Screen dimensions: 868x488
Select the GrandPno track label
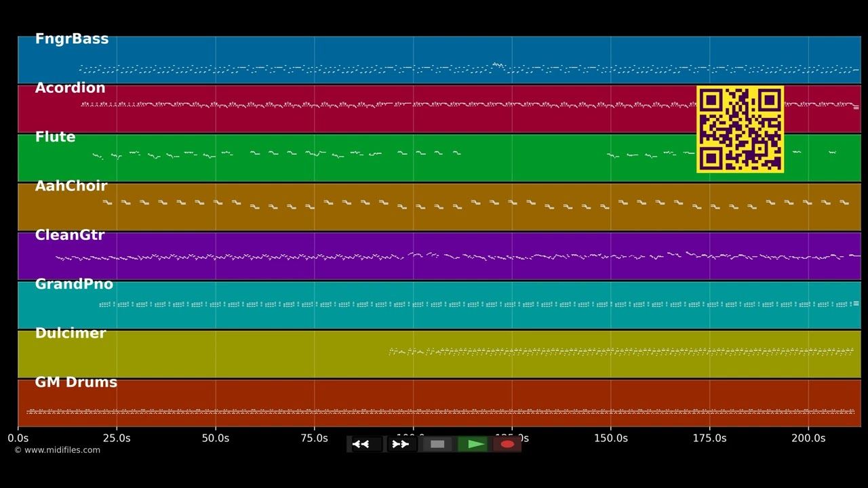(74, 284)
